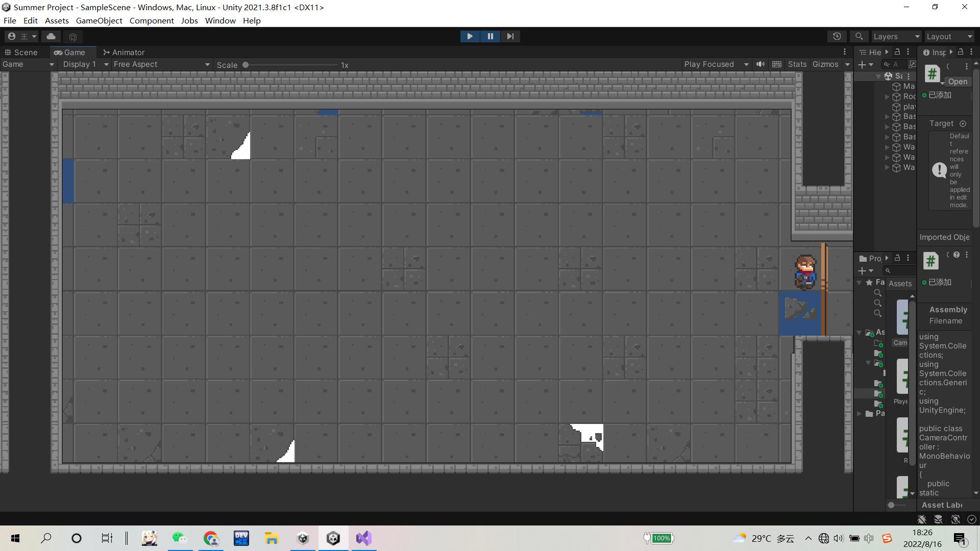
Task: Click the Pause button
Action: [x=490, y=36]
